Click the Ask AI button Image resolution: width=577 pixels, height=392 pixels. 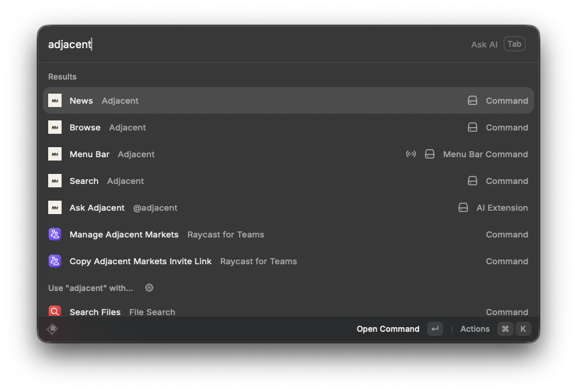pos(484,45)
